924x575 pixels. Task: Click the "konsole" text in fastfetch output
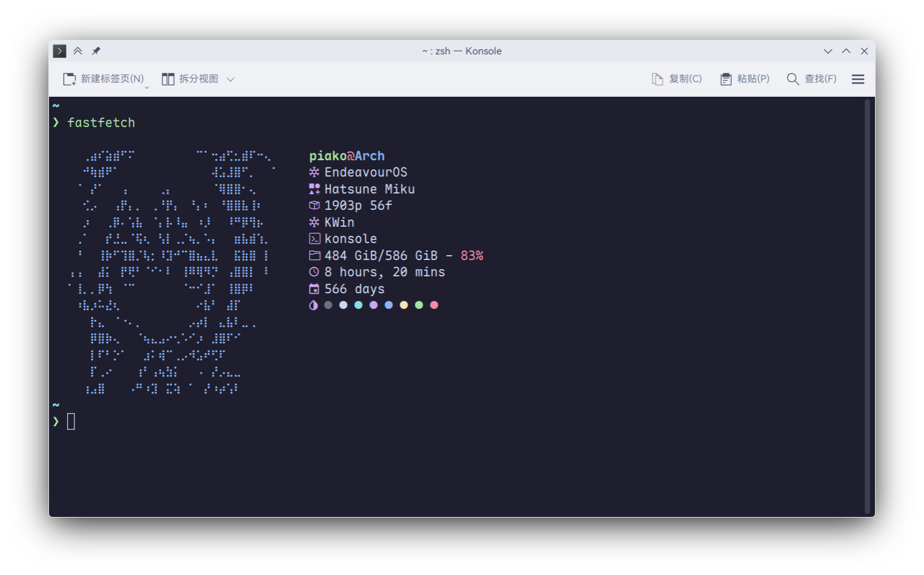coord(351,239)
